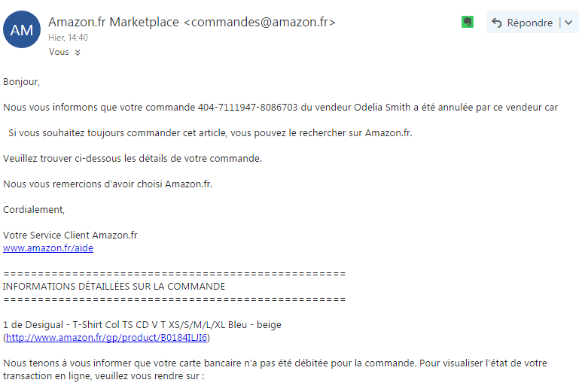Click sender name Amazon.fr Marketplace
579x392 pixels.
point(113,22)
